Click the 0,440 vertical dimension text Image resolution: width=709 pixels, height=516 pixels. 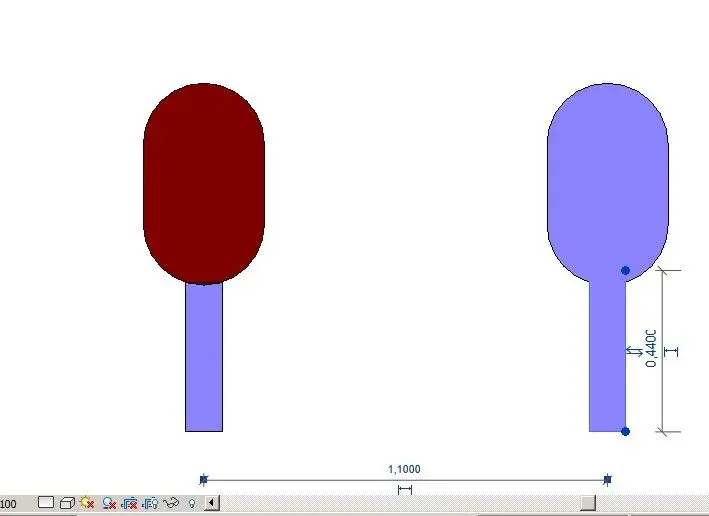click(651, 348)
